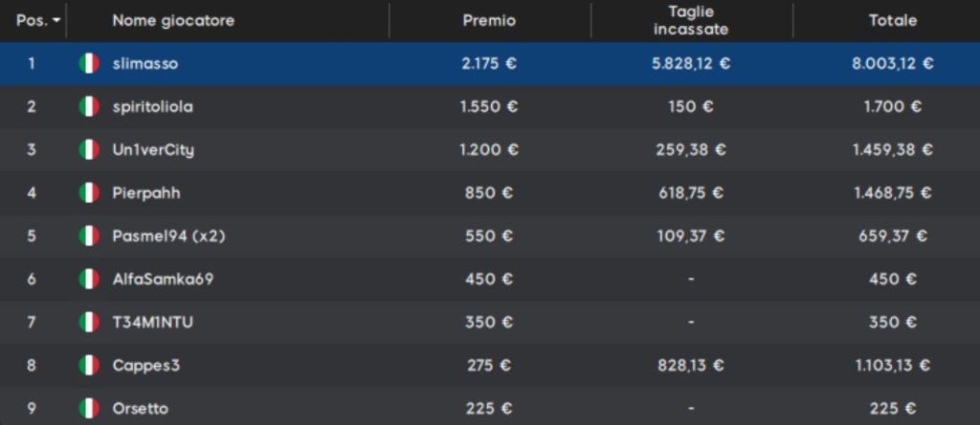Open player name spiritoliola

click(152, 107)
